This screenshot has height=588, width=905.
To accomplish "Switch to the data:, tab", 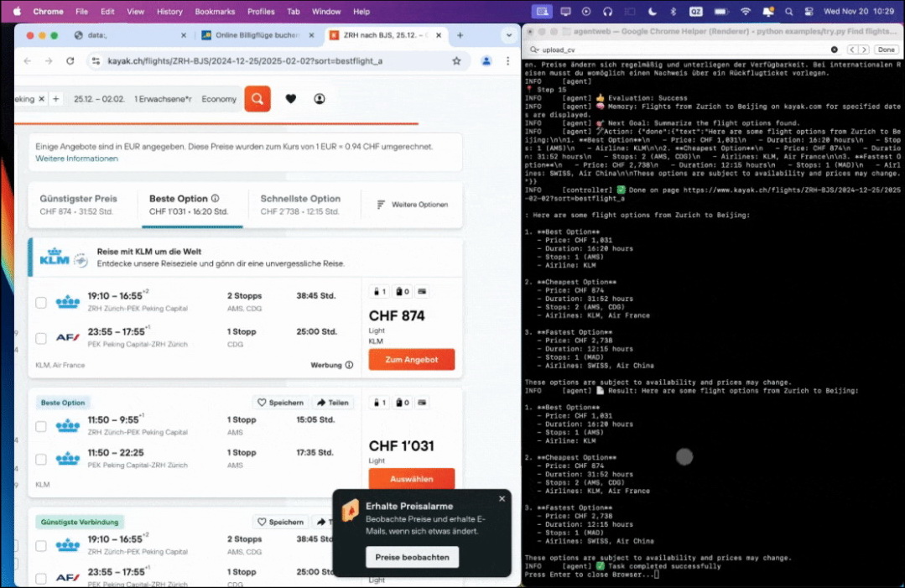I will pos(130,35).
